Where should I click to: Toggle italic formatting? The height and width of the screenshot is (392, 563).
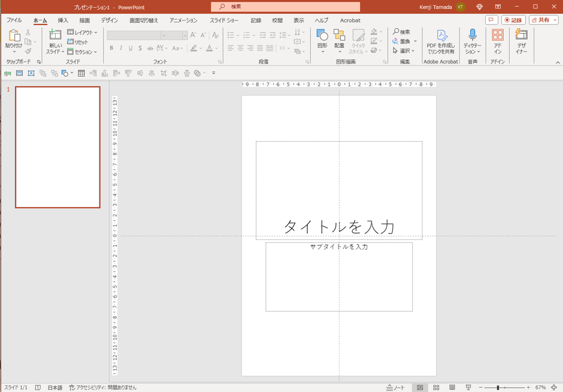(121, 48)
